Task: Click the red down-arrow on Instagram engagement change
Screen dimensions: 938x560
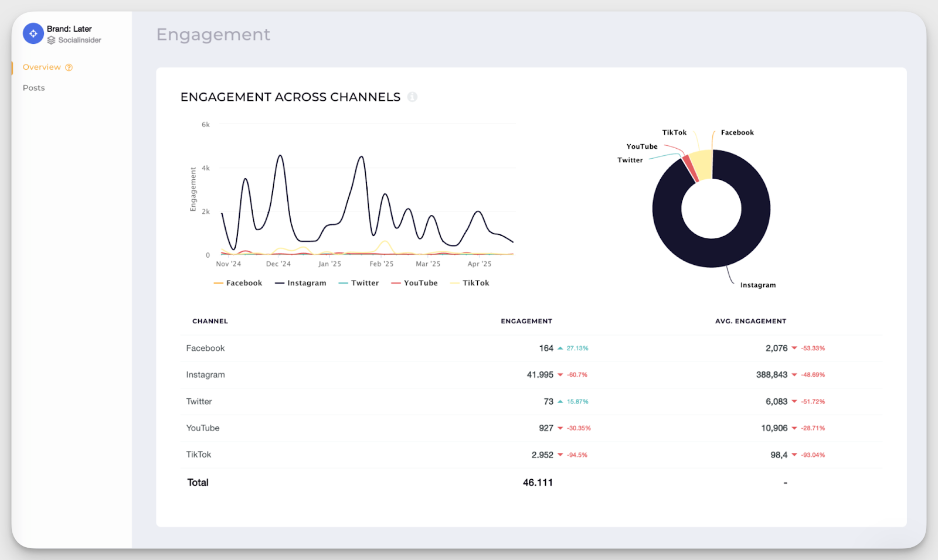Action: (561, 375)
